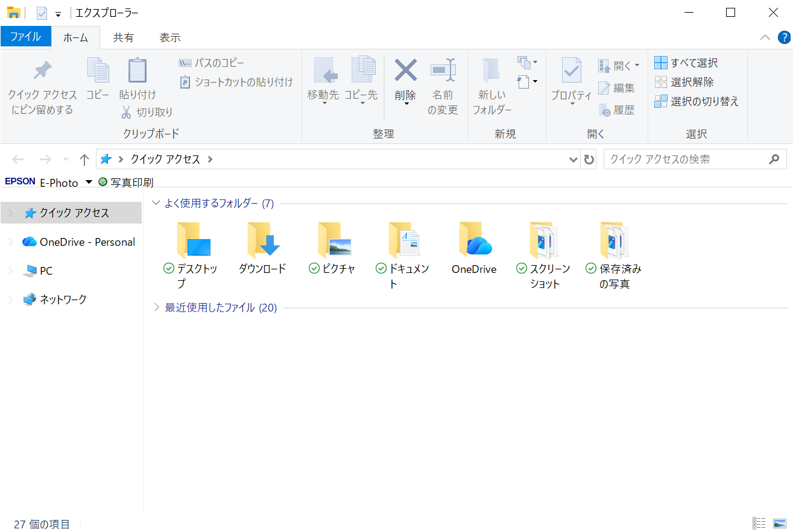Click the EPSON Photo print (写真印刷) button
Screen dimensions: 793x532
click(x=125, y=182)
